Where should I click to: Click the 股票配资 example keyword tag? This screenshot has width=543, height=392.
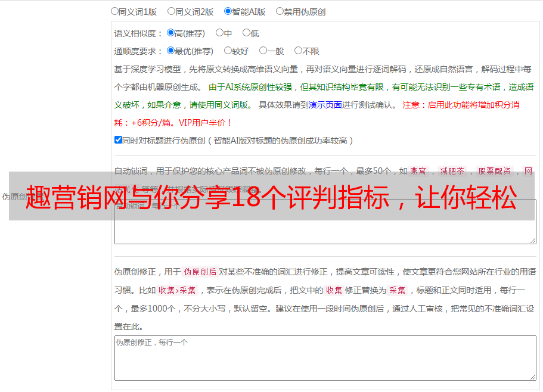coord(495,171)
